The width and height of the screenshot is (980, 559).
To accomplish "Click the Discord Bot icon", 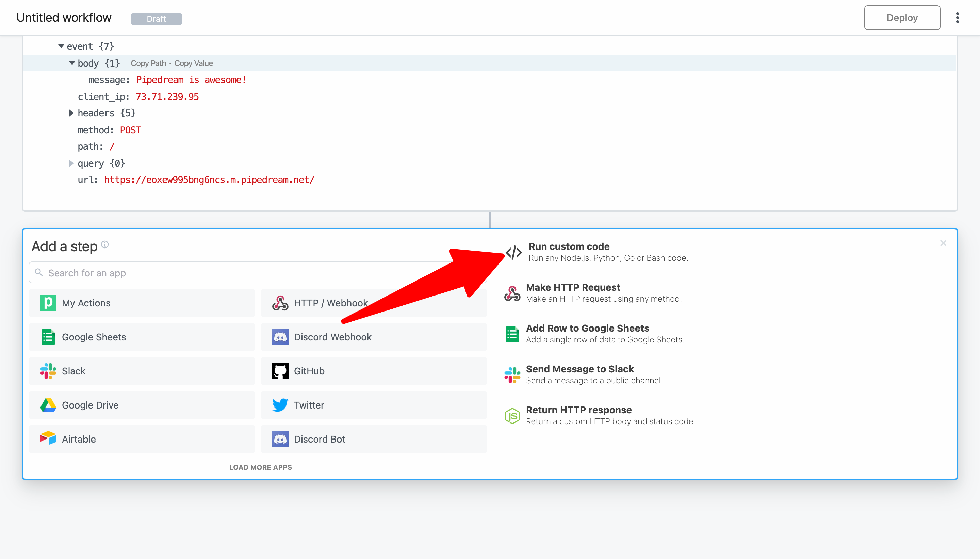I will click(280, 438).
